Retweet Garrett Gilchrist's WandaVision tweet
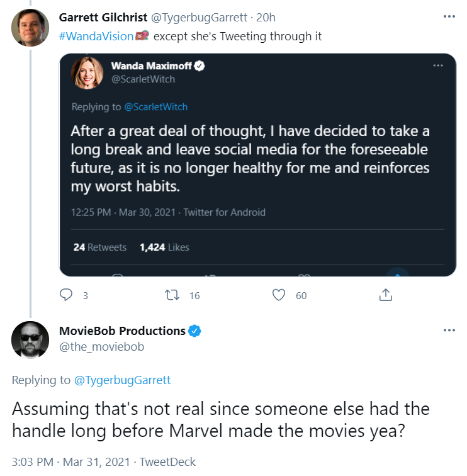The width and height of the screenshot is (467, 476). point(172,295)
